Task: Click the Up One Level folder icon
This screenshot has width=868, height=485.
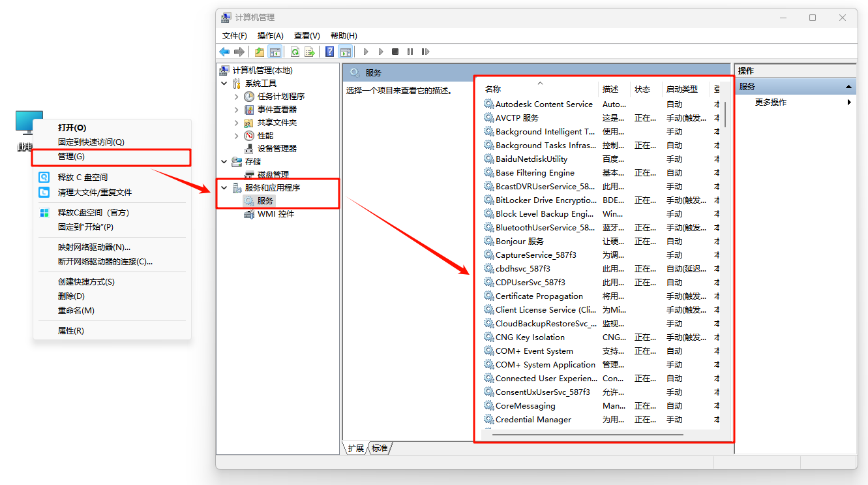Action: pos(260,52)
